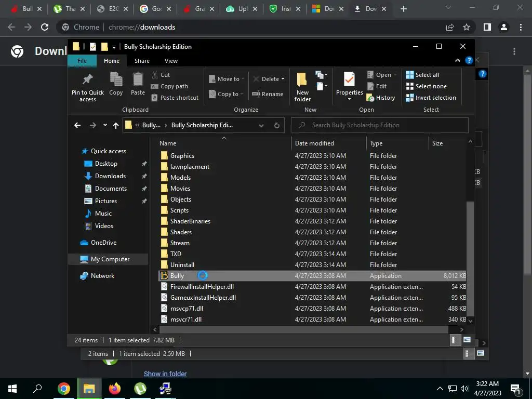Image resolution: width=532 pixels, height=399 pixels.
Task: Sort by Name column header
Action: (224, 143)
